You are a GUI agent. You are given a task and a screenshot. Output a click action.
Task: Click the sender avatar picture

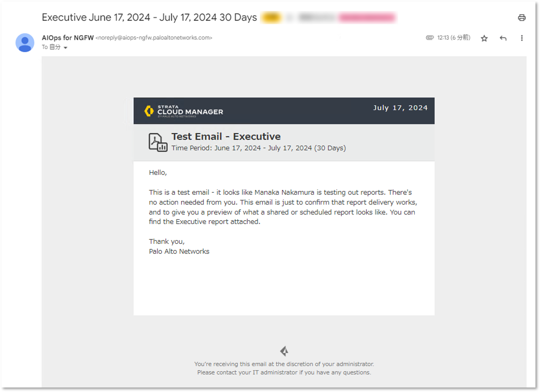[x=25, y=43]
